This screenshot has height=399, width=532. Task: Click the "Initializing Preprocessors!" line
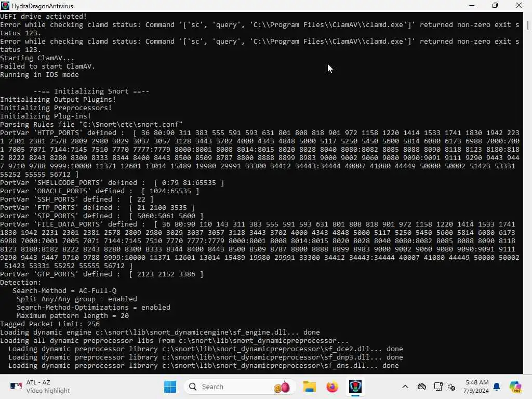[56, 108]
